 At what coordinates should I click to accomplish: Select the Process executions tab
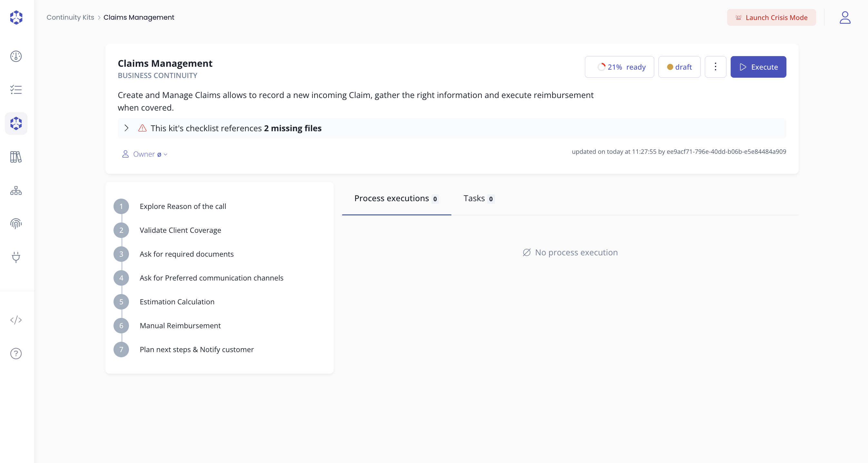[x=396, y=199]
